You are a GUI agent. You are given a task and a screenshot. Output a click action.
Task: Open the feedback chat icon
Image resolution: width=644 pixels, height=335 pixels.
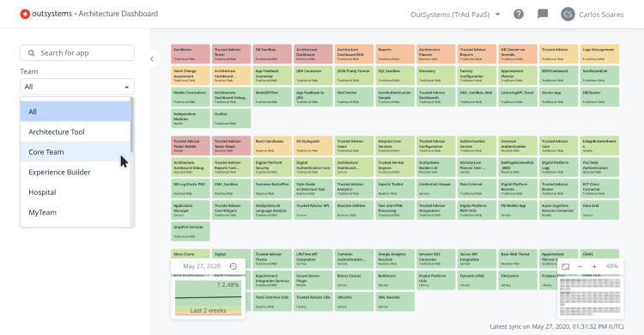543,15
